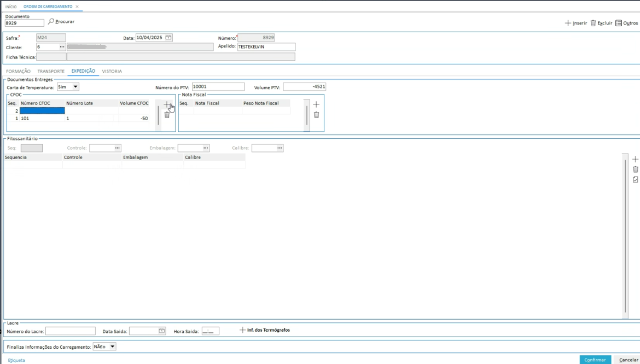Open Data Saída calendar icon

161,331
